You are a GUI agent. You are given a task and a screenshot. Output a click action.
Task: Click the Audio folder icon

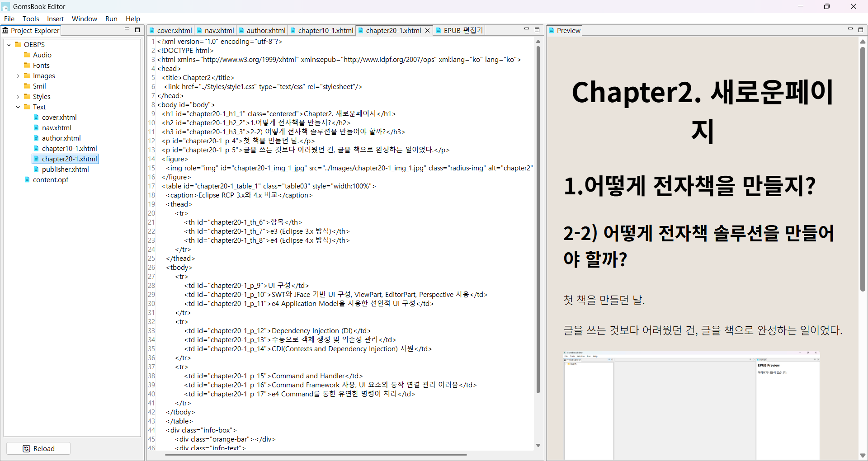[27, 55]
